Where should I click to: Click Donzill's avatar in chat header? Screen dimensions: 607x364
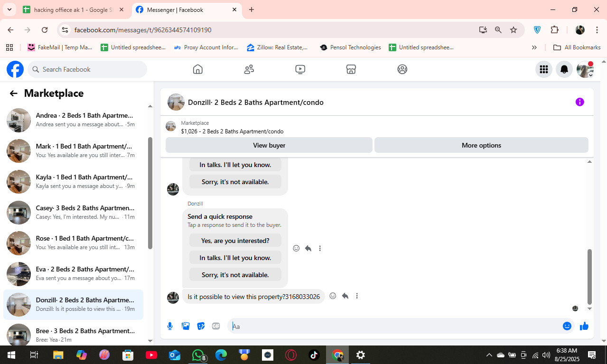[176, 102]
